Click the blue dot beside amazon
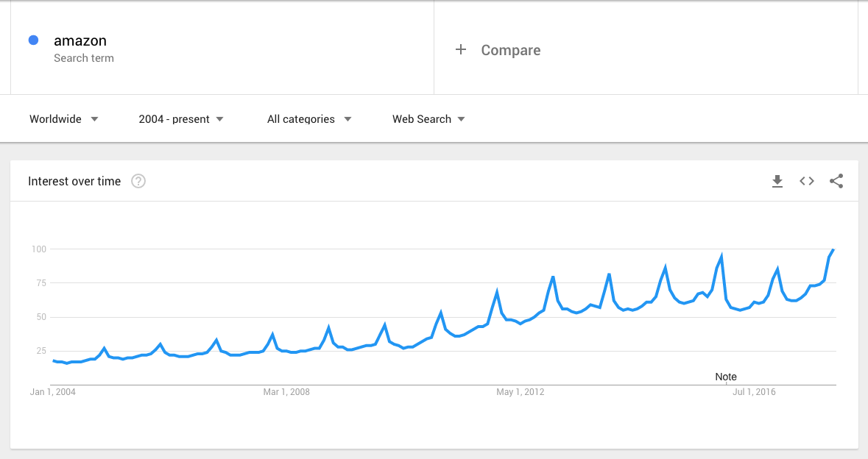The height and width of the screenshot is (459, 868). (x=33, y=40)
